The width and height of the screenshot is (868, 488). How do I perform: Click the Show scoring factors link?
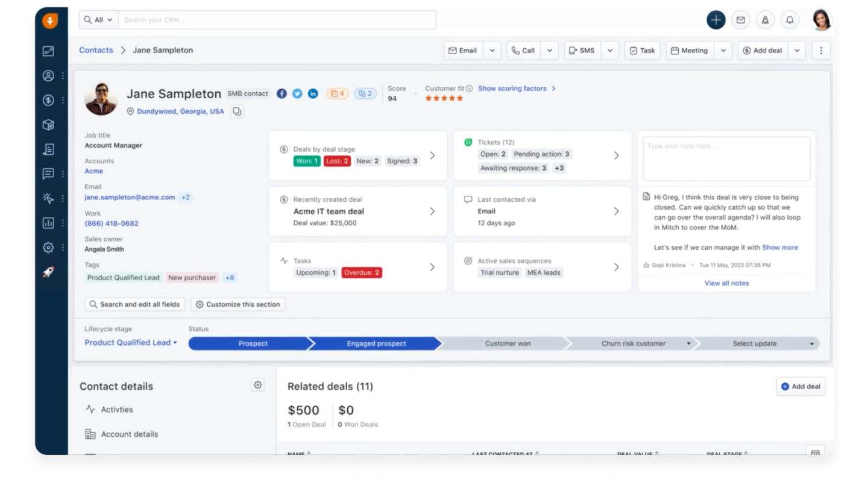click(512, 88)
